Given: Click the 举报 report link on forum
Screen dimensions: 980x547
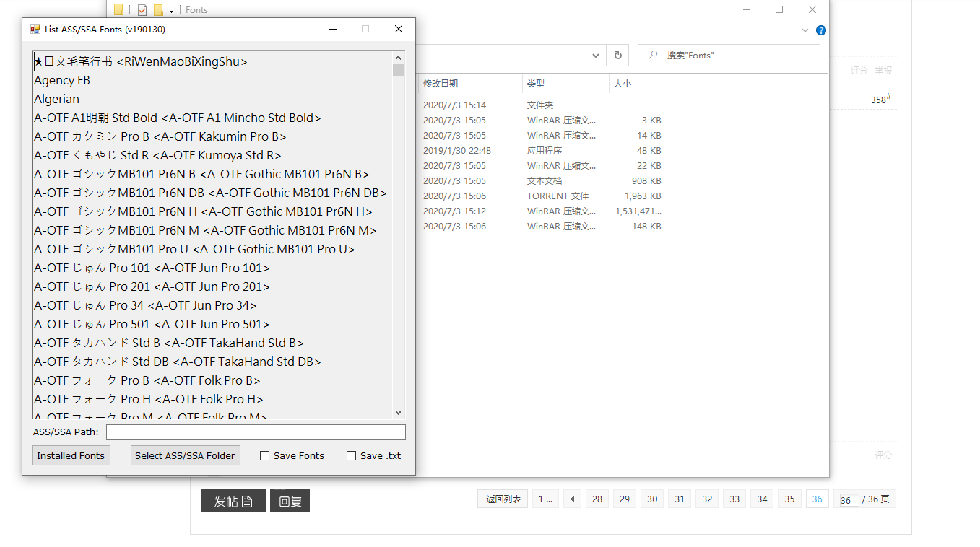Looking at the screenshot, I should [884, 71].
